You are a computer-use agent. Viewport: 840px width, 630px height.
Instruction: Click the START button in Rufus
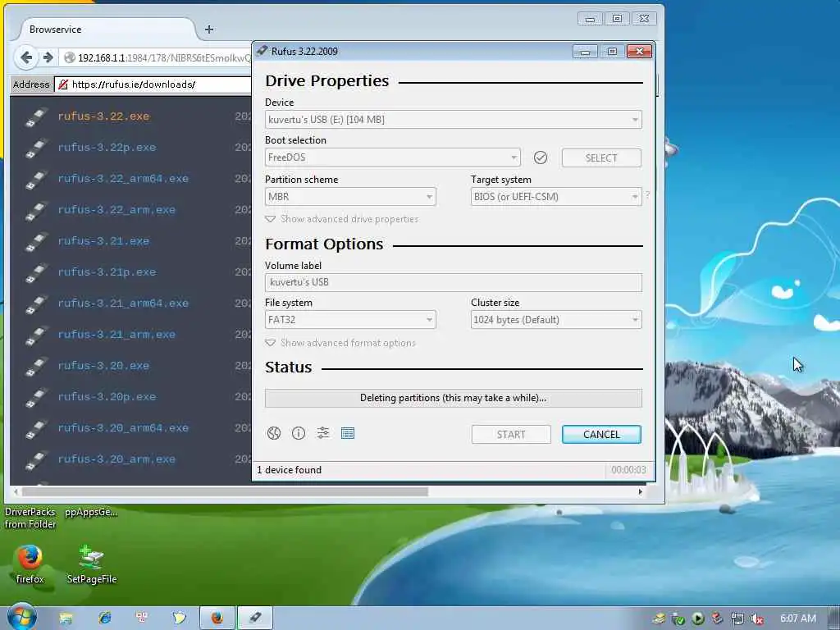click(511, 435)
